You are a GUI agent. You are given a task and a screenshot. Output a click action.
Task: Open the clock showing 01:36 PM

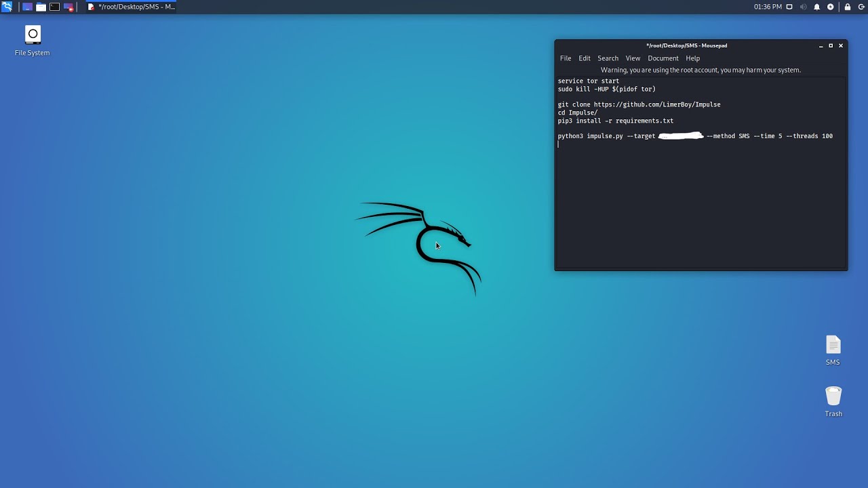click(768, 7)
